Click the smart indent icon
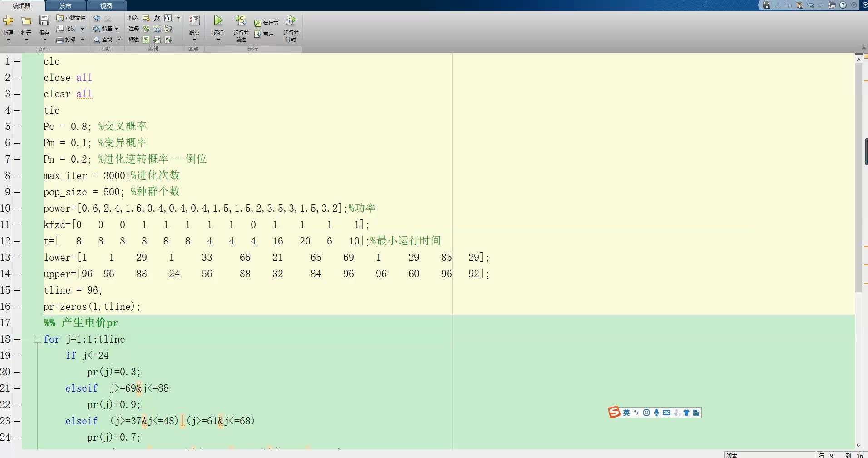The height and width of the screenshot is (458, 868). (x=146, y=40)
